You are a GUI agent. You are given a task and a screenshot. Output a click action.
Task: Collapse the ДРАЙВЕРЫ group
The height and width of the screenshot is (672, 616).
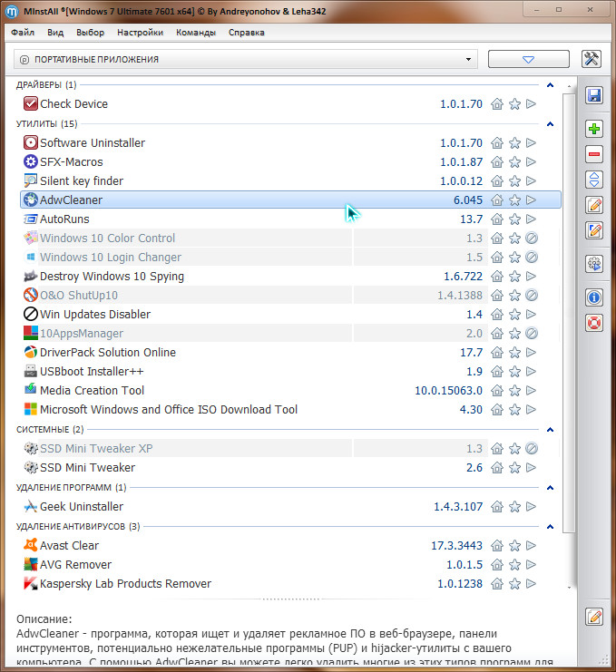point(551,85)
